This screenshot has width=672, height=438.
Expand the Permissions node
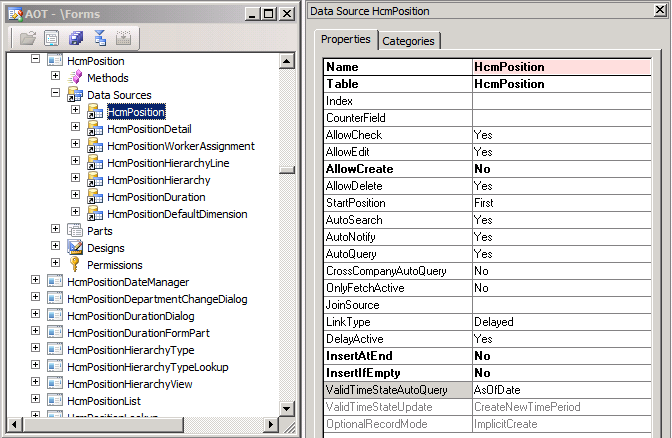[x=55, y=262]
